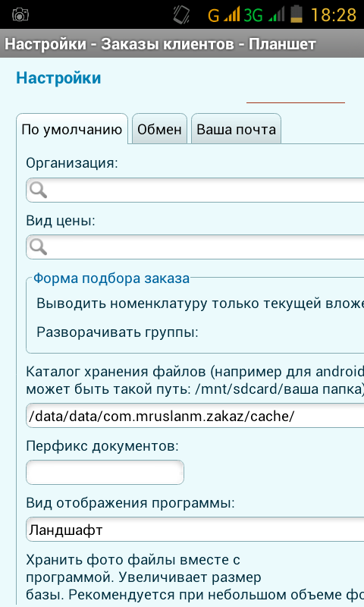364x607 pixels.
Task: Open the Ваша почта tab
Action: 236,129
